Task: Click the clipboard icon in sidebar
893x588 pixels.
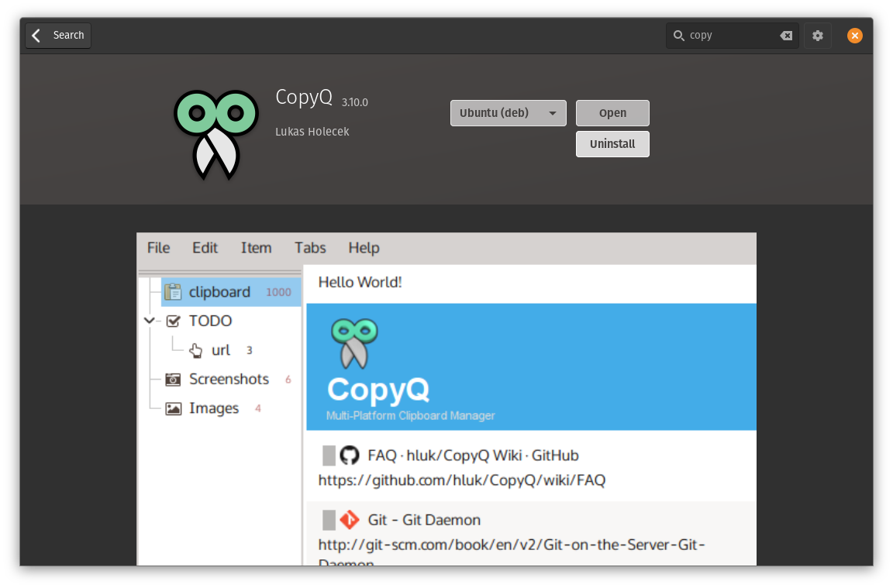Action: [173, 291]
